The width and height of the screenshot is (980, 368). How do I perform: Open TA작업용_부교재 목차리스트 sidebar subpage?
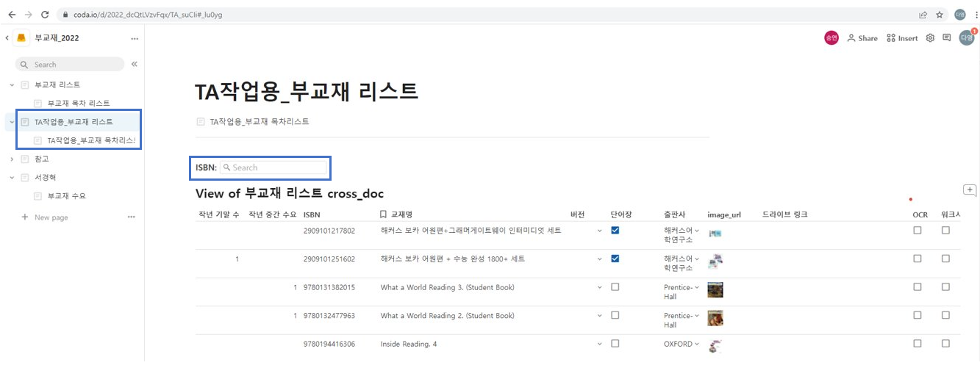tap(91, 140)
